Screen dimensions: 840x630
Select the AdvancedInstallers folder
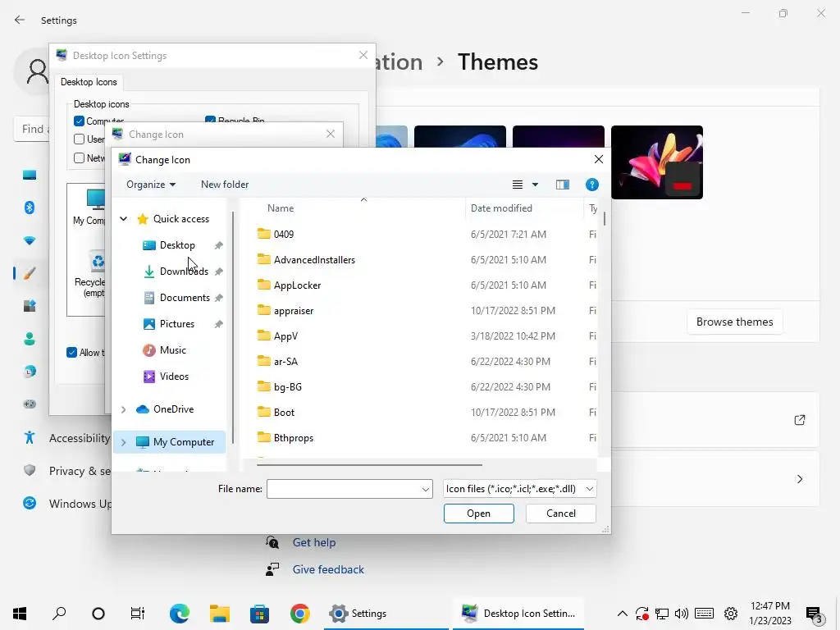point(314,260)
